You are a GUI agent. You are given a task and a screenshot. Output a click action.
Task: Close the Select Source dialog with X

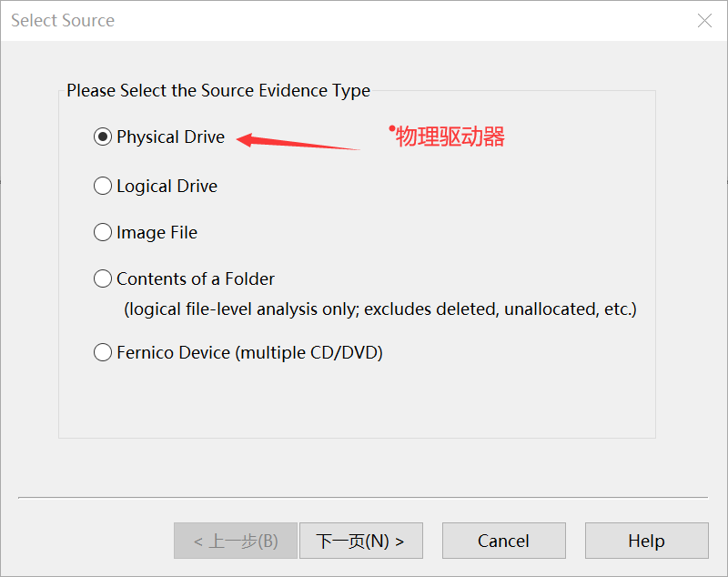[704, 20]
